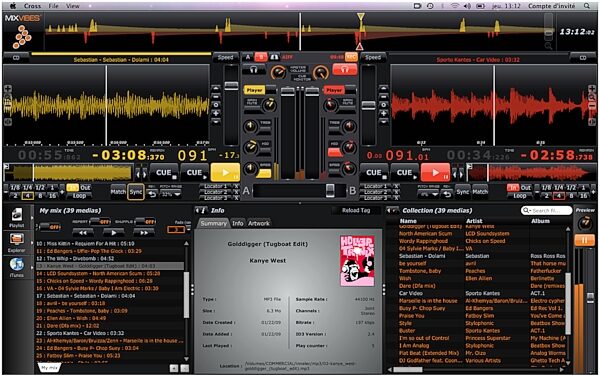Click the REC record button

[351, 57]
